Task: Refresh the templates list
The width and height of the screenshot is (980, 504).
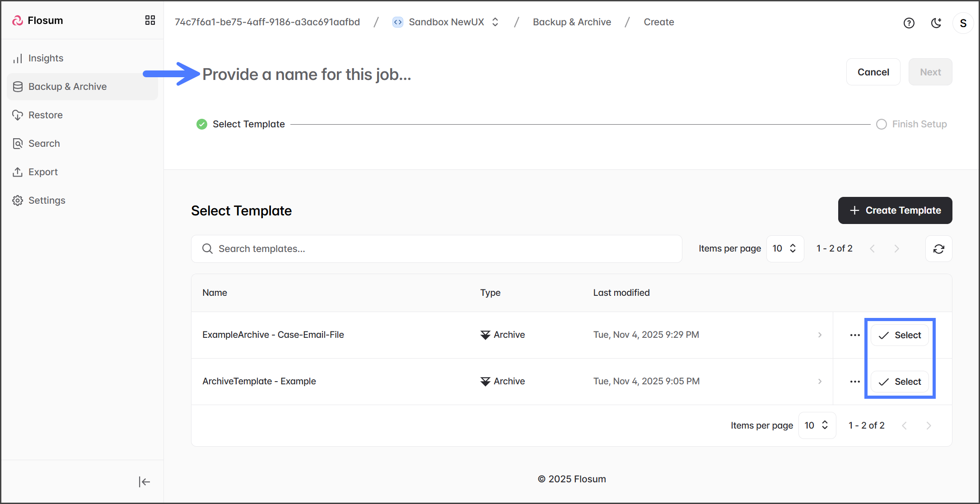Action: [x=938, y=249]
